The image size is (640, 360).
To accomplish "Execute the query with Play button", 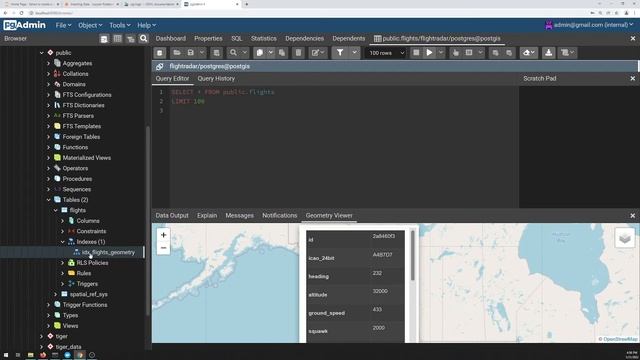I will pyautogui.click(x=429, y=53).
